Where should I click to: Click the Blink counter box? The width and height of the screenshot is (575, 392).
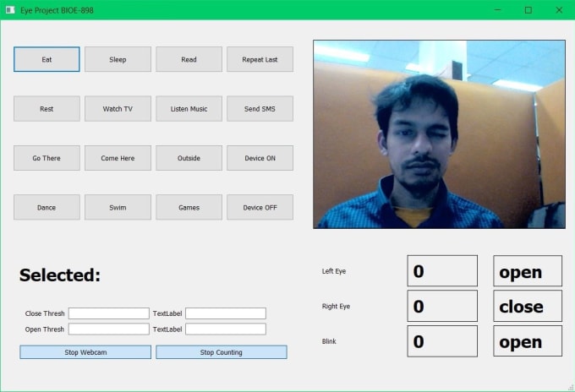pos(442,341)
